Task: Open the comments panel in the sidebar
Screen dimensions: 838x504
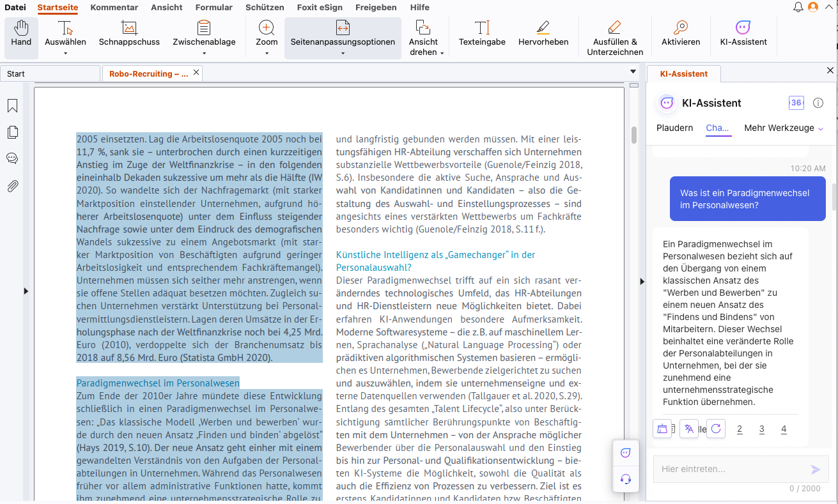Action: [12, 158]
